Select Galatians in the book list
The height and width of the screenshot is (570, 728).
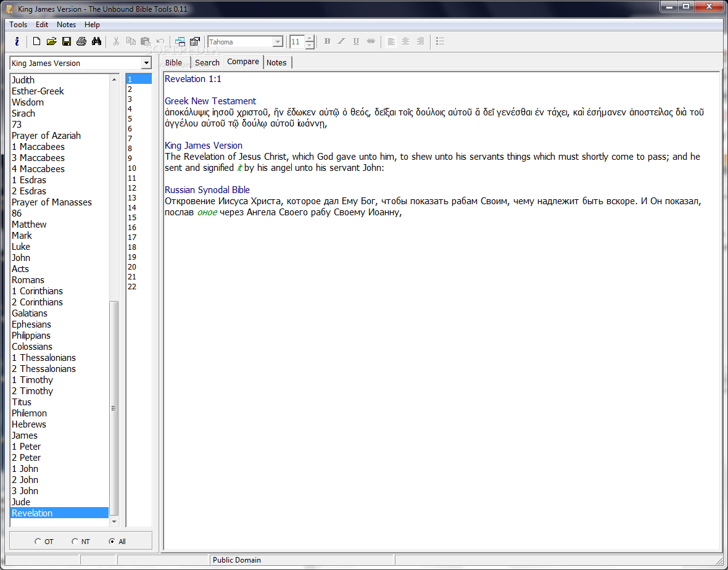pyautogui.click(x=59, y=313)
